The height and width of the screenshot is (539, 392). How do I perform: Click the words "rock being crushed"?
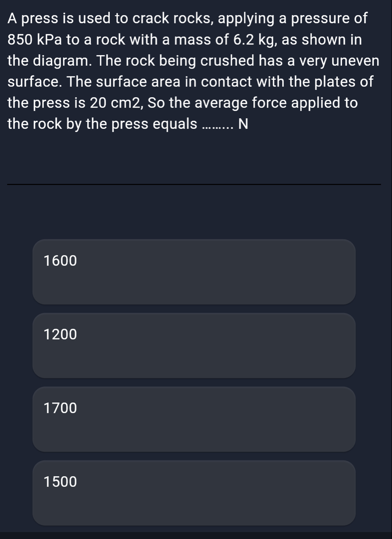point(197,61)
